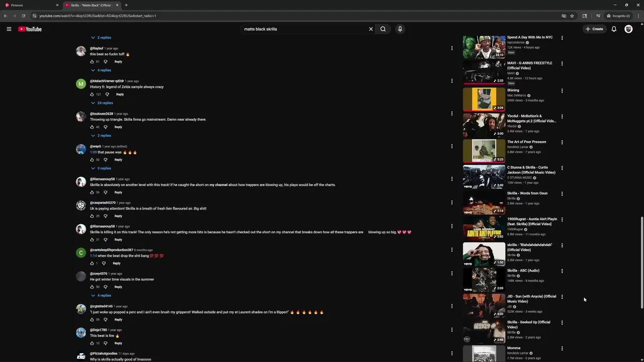Click the search magnifier button
The image size is (644, 362).
[x=383, y=29]
